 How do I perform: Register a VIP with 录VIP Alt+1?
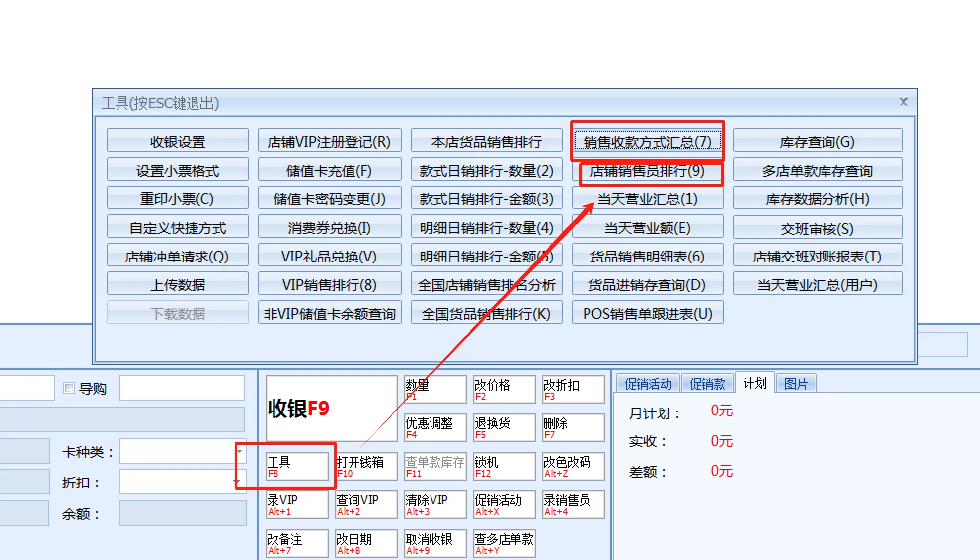point(296,504)
